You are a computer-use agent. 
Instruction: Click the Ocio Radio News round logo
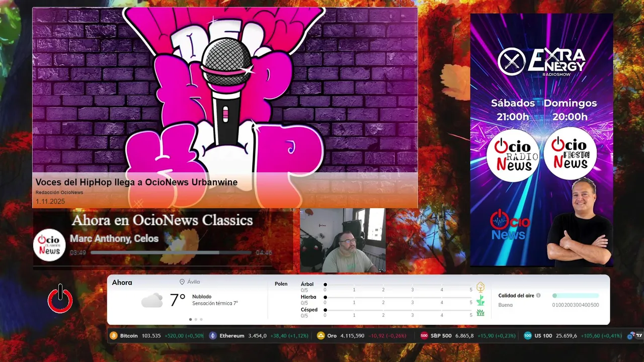513,155
